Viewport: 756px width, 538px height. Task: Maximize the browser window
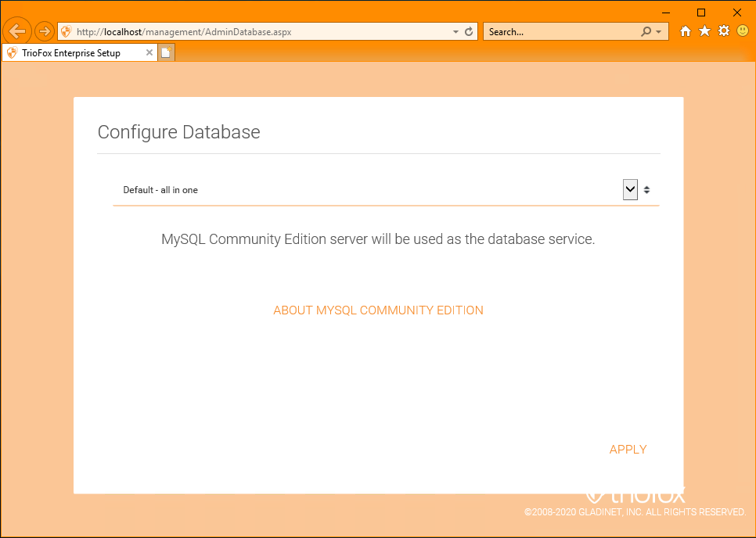pos(701,13)
